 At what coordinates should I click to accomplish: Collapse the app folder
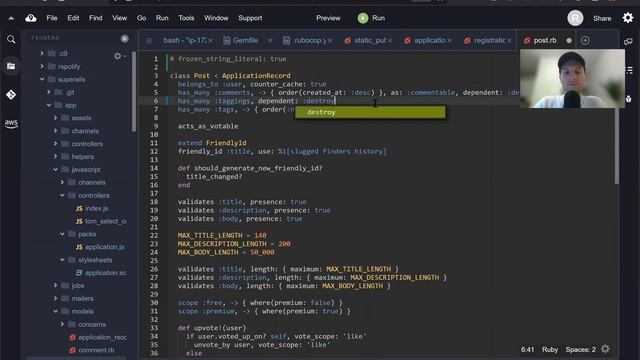49,105
